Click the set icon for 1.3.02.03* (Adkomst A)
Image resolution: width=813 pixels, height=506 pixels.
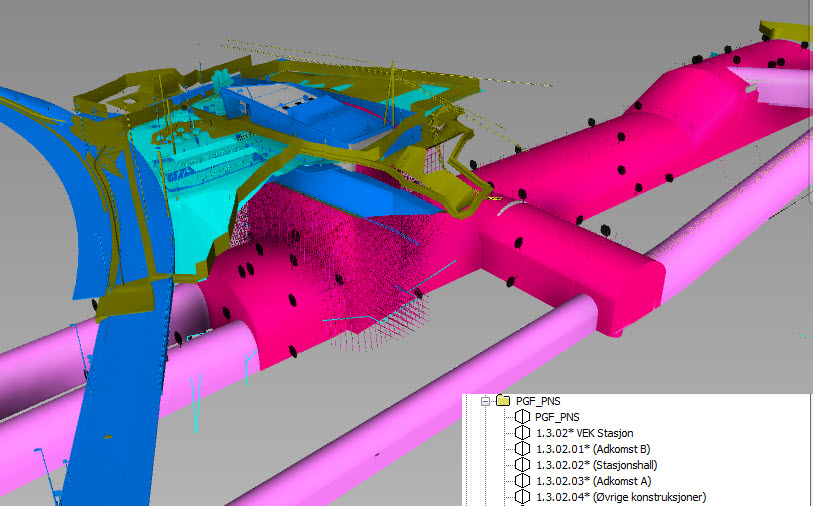tap(523, 481)
